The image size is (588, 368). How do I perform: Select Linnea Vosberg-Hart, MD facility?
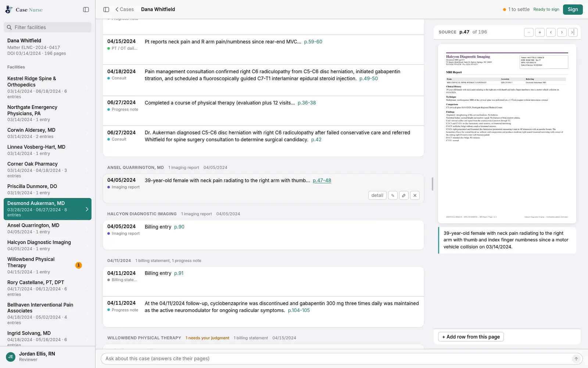click(48, 150)
